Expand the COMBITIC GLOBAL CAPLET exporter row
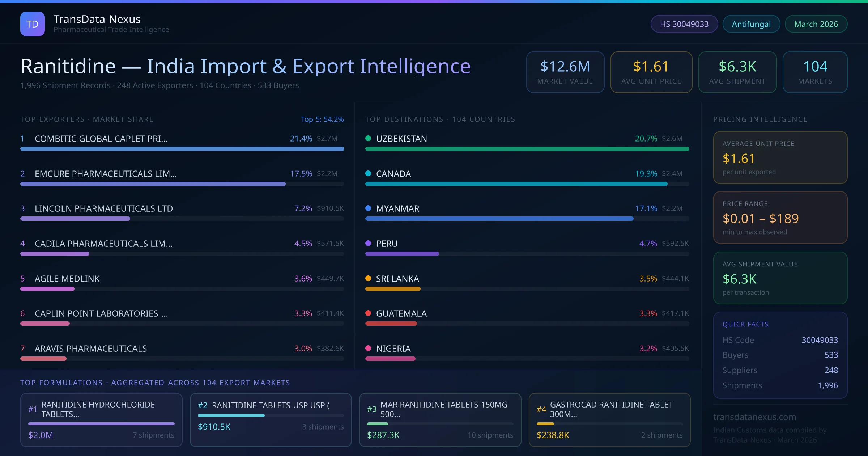 pos(100,138)
